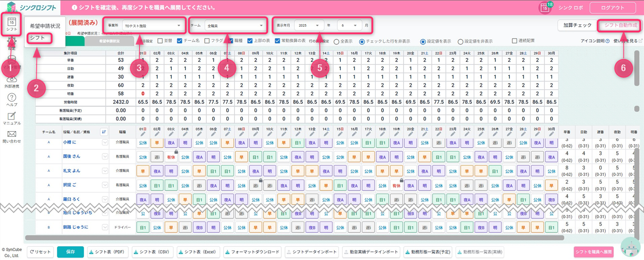This screenshot has width=644, height=260.
Task: Open the calendar notification icon with badge 18
Action: pos(545,8)
